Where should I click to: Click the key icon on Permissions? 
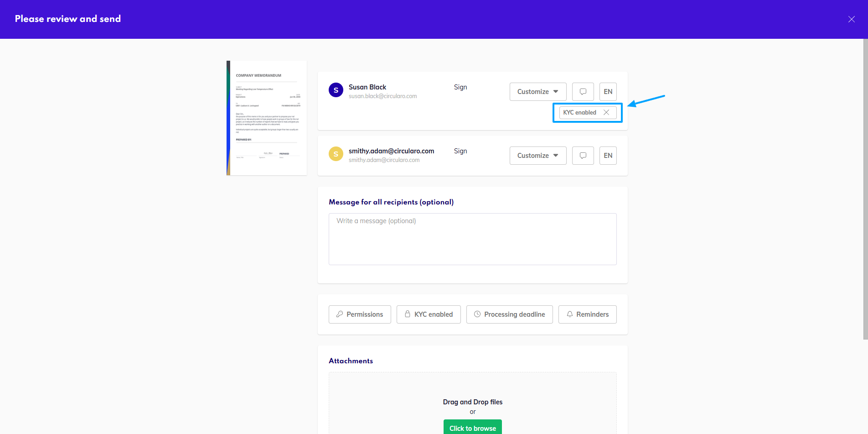coord(340,314)
